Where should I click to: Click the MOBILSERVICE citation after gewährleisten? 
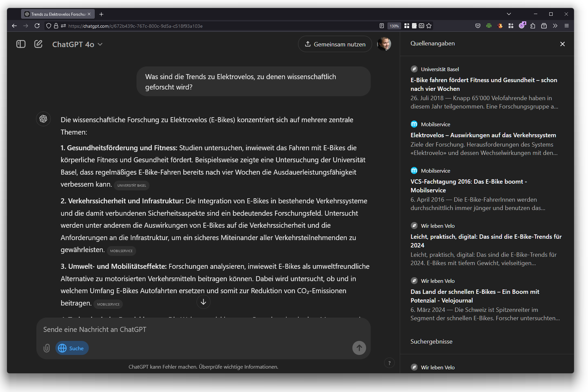pyautogui.click(x=121, y=251)
